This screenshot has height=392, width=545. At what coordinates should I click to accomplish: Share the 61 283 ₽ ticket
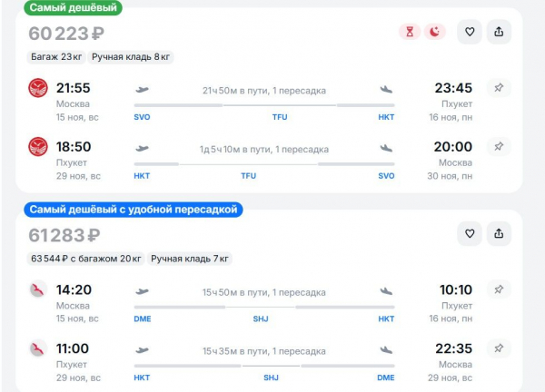[499, 234]
